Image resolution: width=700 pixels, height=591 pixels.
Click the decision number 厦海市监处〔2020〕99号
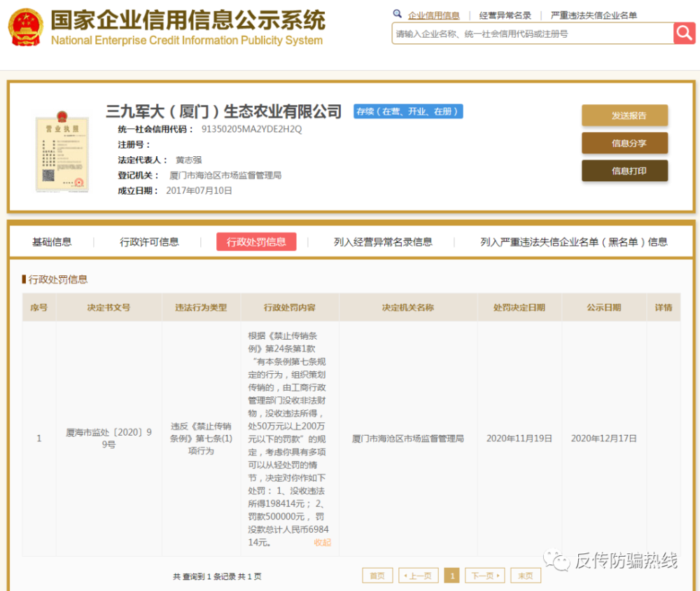[108, 438]
